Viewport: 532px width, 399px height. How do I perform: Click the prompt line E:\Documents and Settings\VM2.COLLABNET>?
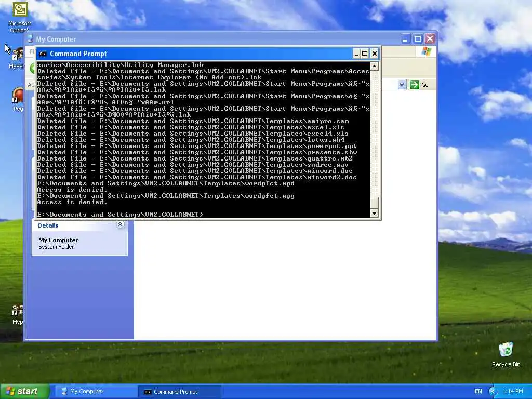click(120, 215)
